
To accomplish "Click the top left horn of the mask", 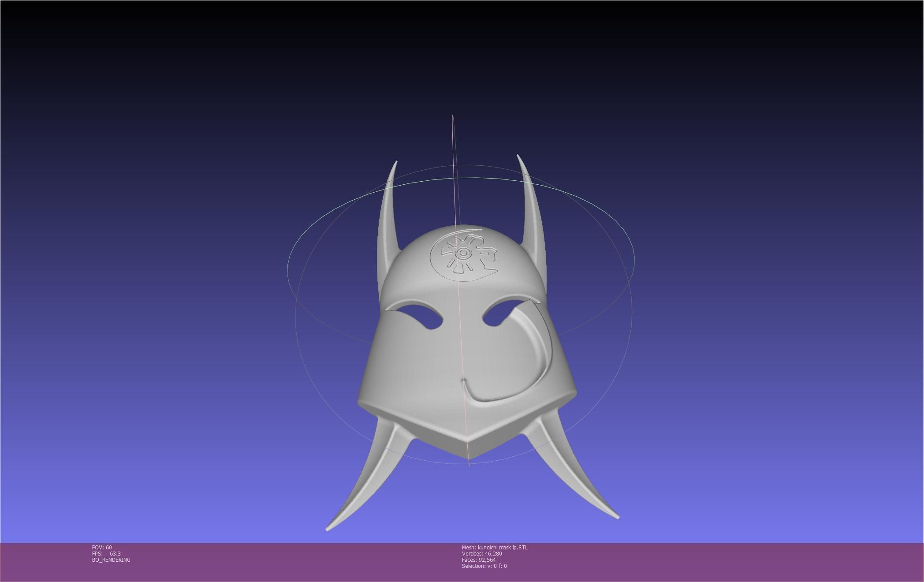I will [x=388, y=216].
